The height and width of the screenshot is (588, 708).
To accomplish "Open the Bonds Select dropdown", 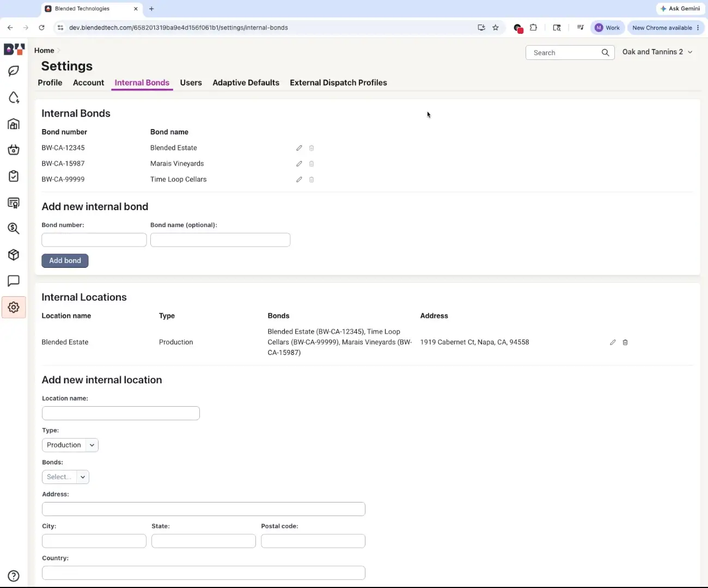I will pos(65,477).
